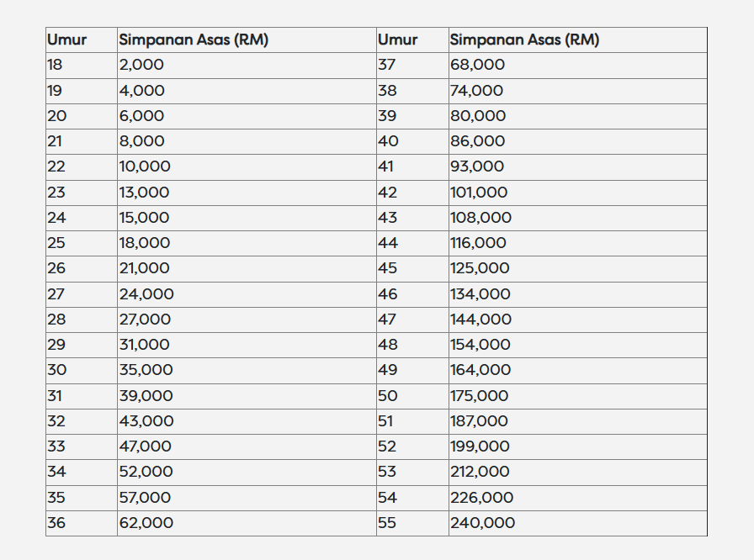This screenshot has width=754, height=560.
Task: Click the age 22 cell
Action: click(82, 167)
